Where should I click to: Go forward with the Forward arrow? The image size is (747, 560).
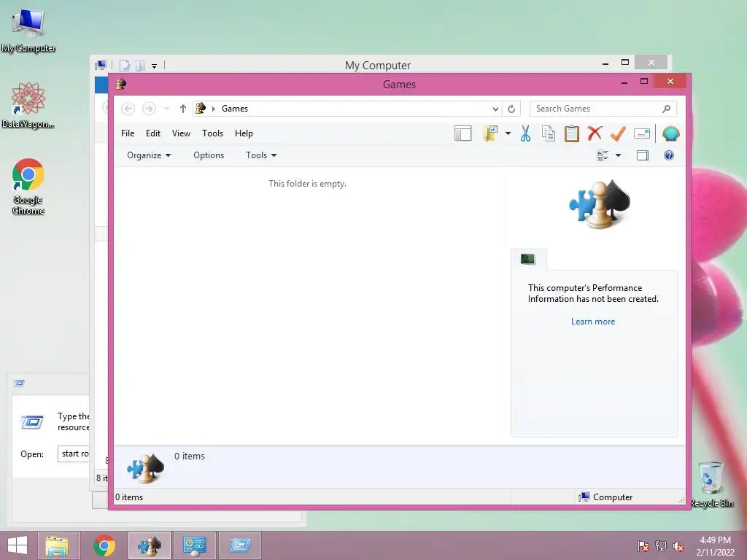[x=149, y=109]
